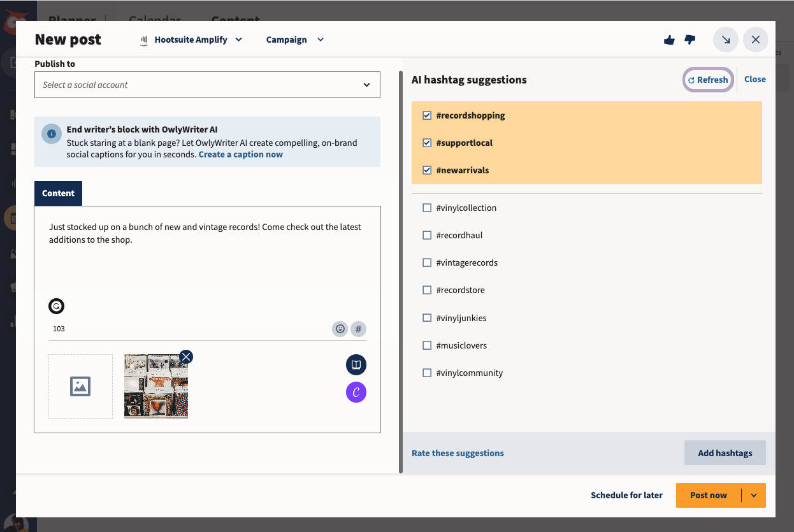Uncheck the #recordshopping hashtag
This screenshot has width=794, height=532.
pyautogui.click(x=427, y=115)
